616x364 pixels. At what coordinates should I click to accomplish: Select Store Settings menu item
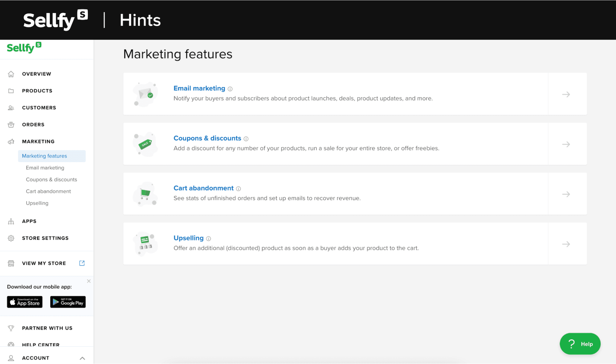pos(46,238)
